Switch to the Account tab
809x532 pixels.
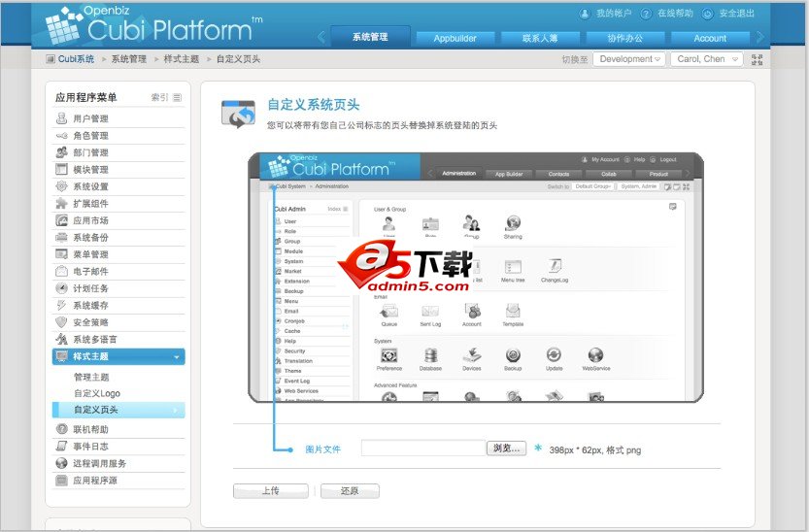pos(710,38)
